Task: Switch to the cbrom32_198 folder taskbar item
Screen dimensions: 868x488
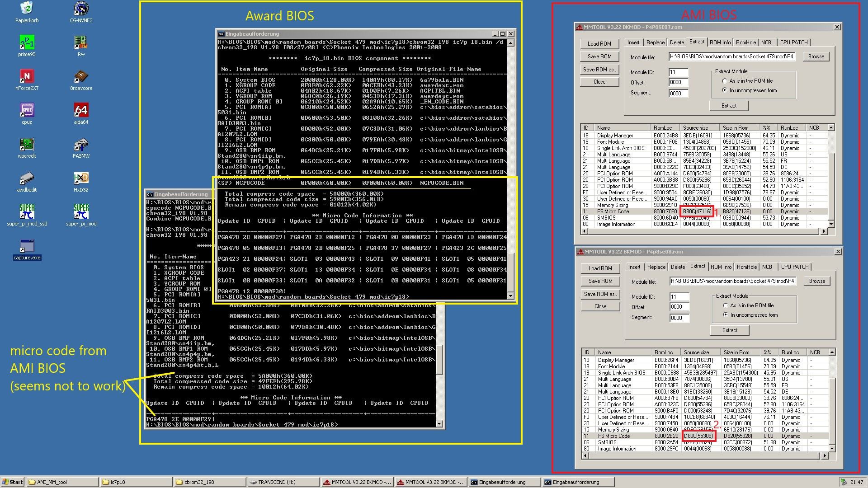Action: [x=210, y=482]
